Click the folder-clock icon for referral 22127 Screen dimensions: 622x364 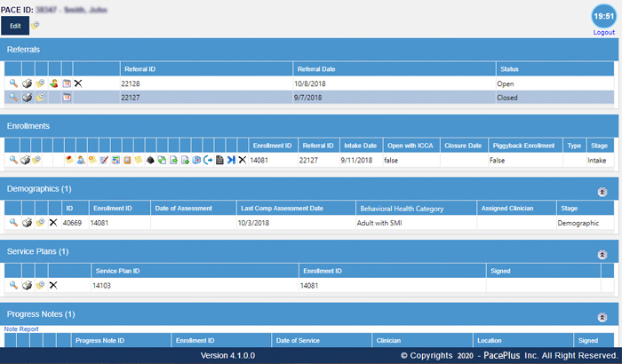click(41, 97)
